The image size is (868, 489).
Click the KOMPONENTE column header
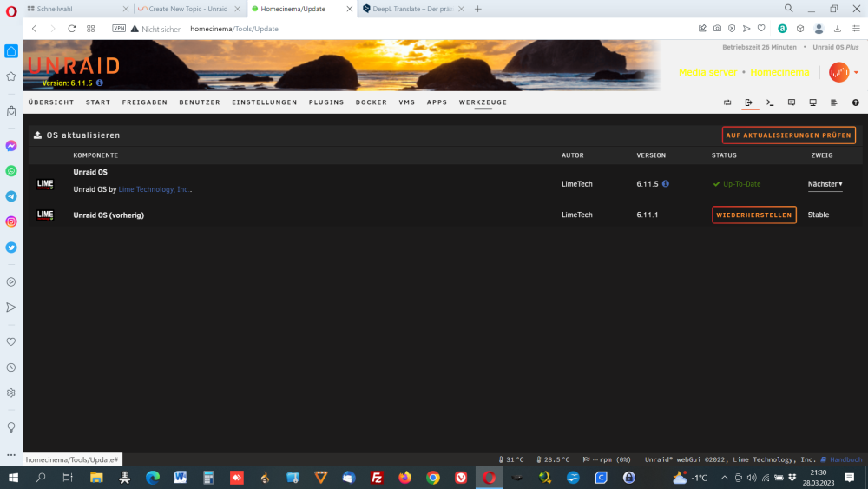(95, 155)
